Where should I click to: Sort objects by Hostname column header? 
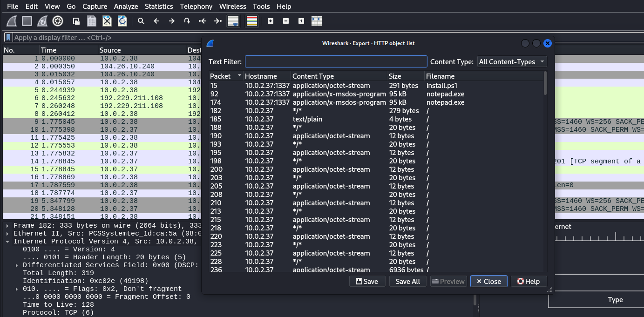pyautogui.click(x=267, y=76)
